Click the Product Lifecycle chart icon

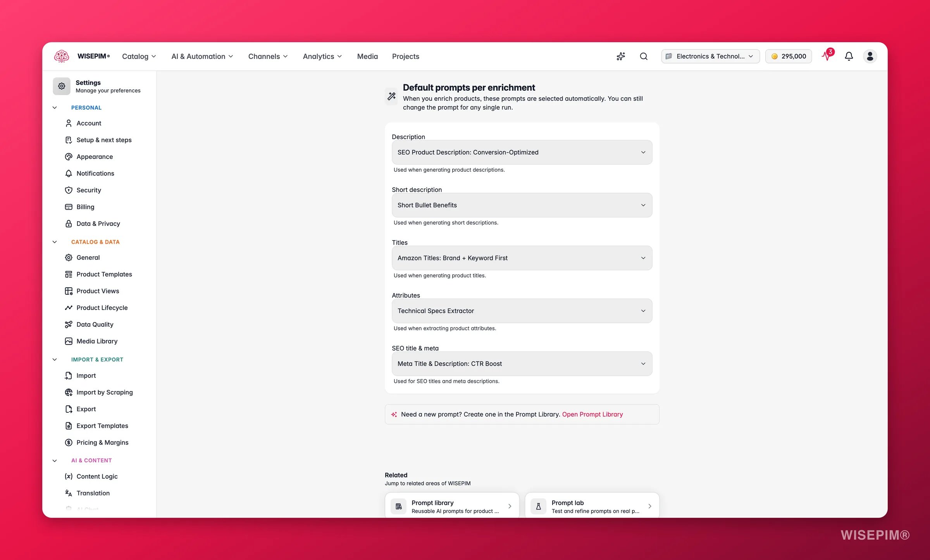[x=69, y=308]
